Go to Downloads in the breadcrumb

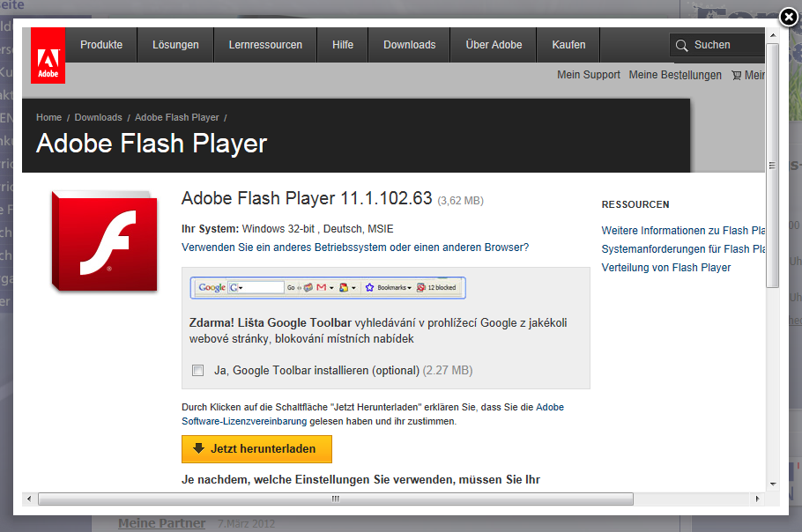tap(98, 117)
